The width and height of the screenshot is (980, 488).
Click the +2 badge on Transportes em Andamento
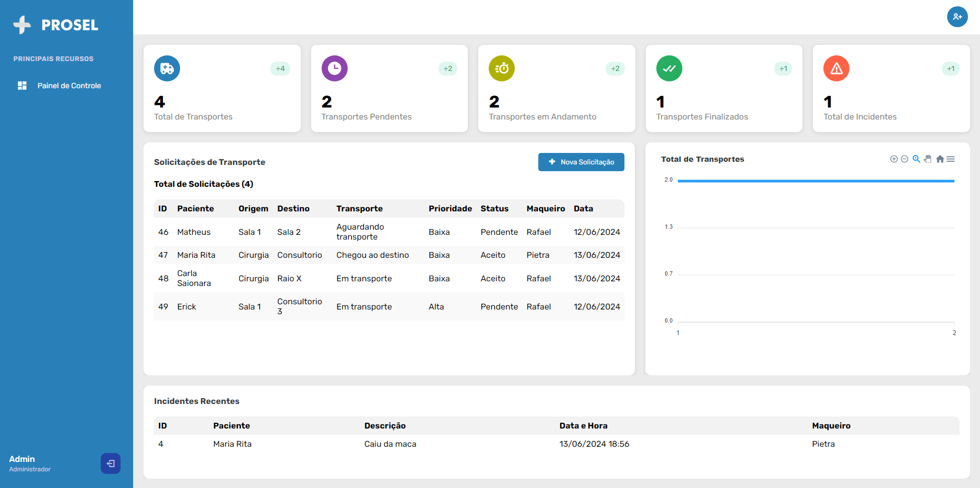[615, 68]
